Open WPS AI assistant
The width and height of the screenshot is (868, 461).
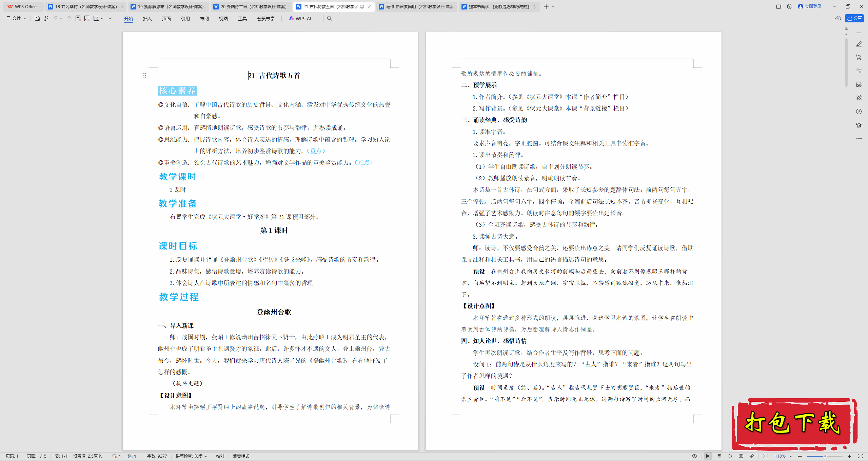[300, 18]
